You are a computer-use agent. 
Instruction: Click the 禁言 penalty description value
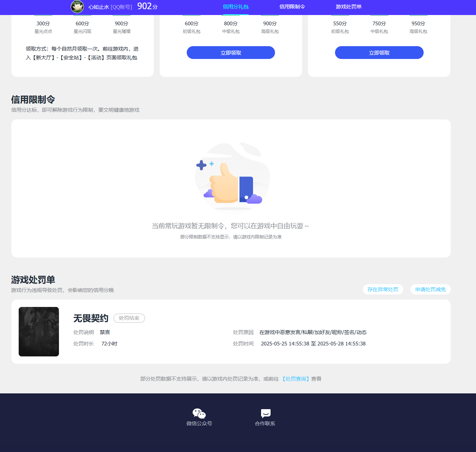coord(105,332)
